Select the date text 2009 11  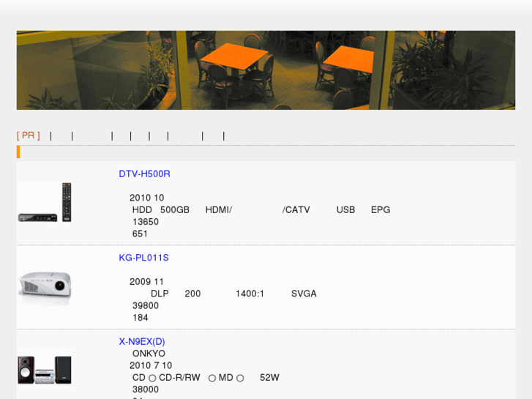coord(146,282)
